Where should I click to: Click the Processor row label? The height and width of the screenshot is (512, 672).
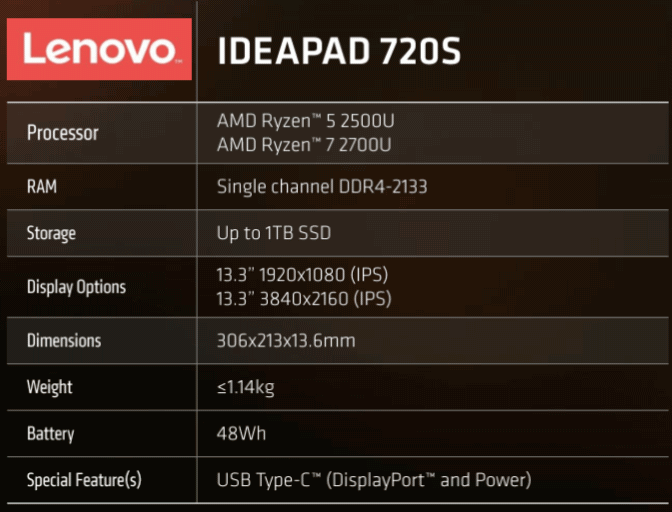pyautogui.click(x=63, y=133)
